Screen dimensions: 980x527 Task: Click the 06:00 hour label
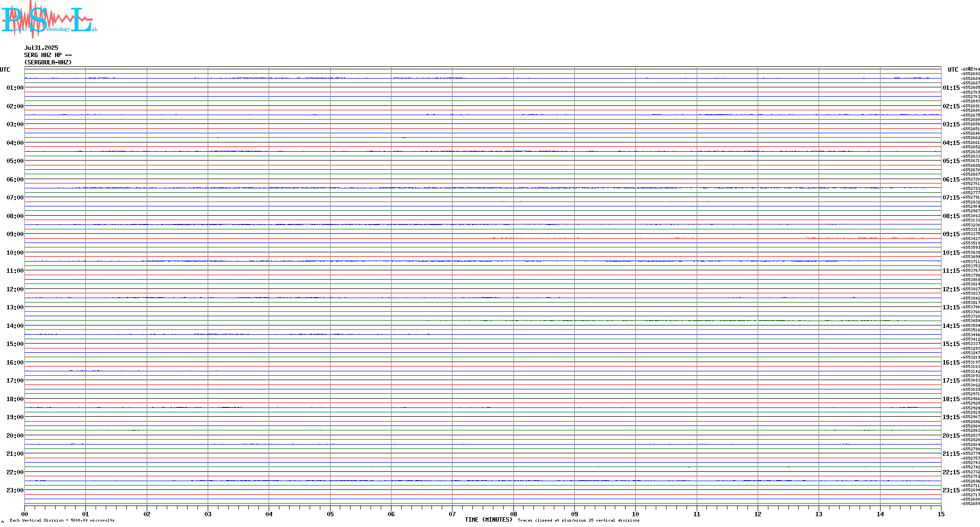point(15,180)
